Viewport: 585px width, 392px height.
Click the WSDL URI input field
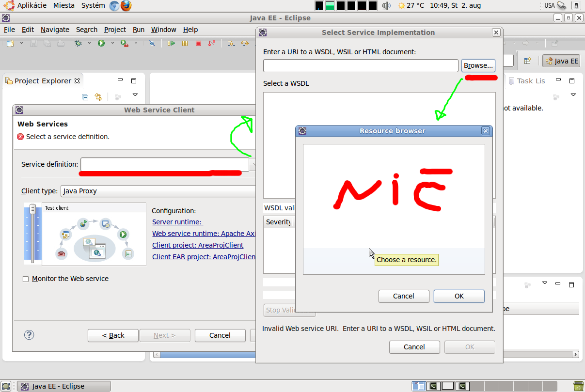[361, 65]
